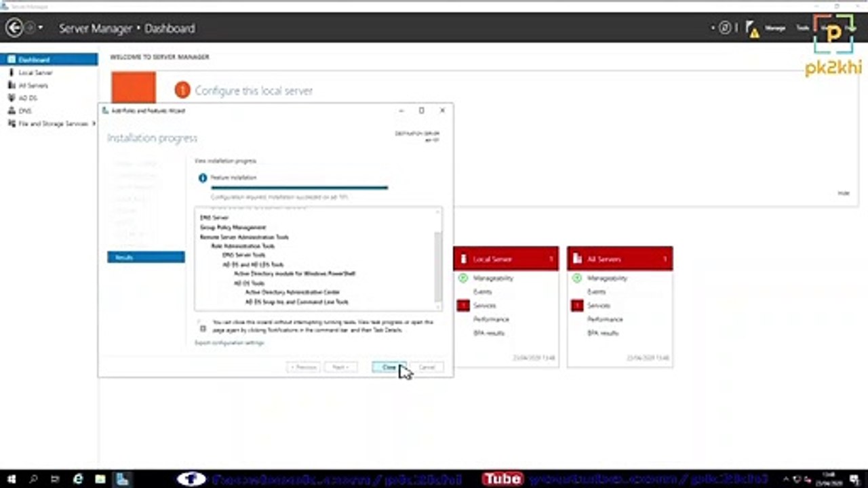The image size is (868, 488).
Task: Click Services in All Servers tile
Action: (x=598, y=306)
